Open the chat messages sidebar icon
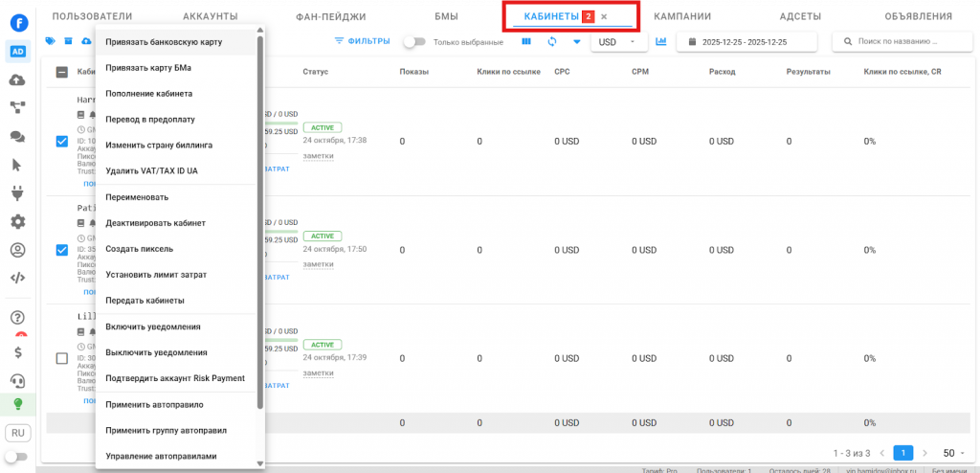 coord(18,137)
